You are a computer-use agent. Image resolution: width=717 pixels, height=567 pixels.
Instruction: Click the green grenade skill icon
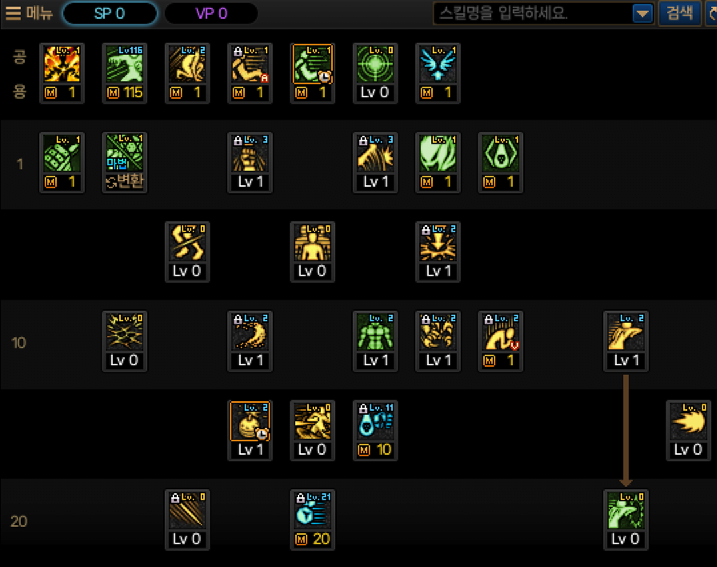pyautogui.click(x=62, y=154)
